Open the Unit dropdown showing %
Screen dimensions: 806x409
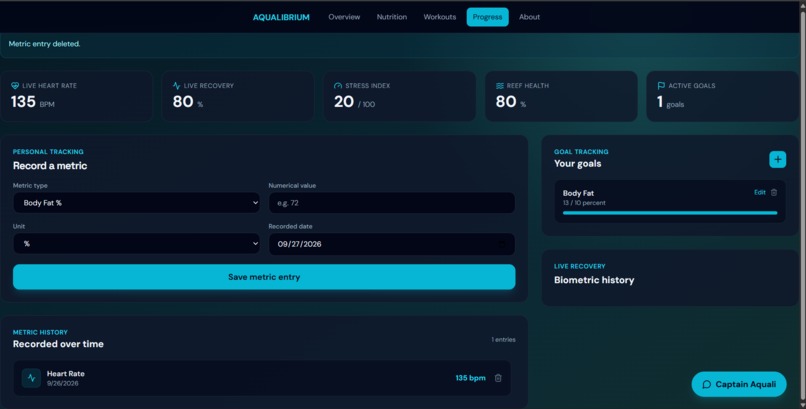(x=137, y=244)
